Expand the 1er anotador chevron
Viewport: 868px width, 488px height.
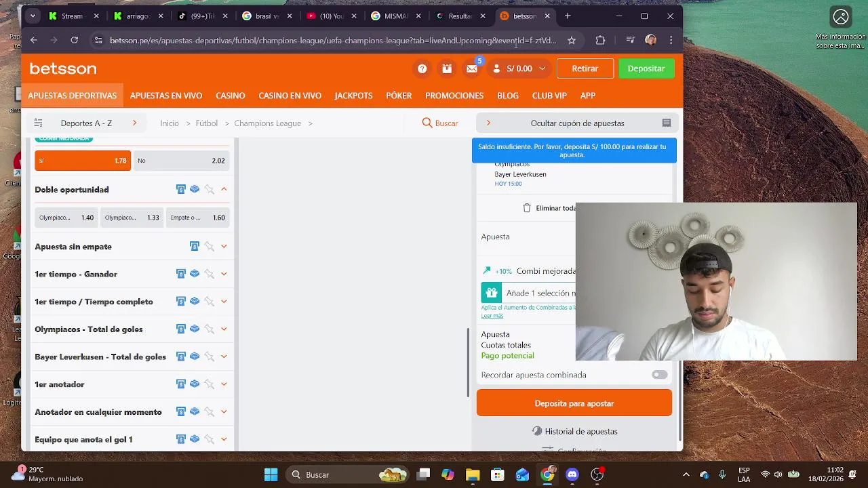(x=224, y=384)
